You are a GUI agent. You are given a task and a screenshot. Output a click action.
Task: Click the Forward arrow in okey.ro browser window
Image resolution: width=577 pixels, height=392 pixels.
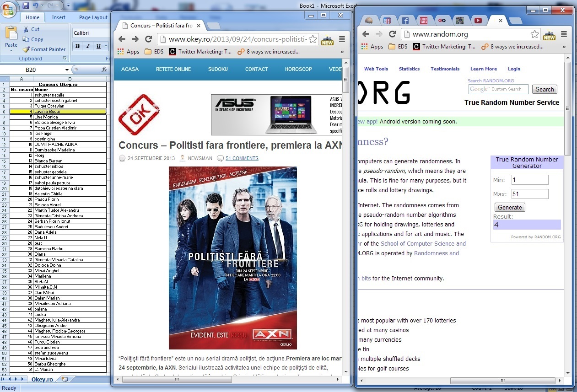coord(135,39)
